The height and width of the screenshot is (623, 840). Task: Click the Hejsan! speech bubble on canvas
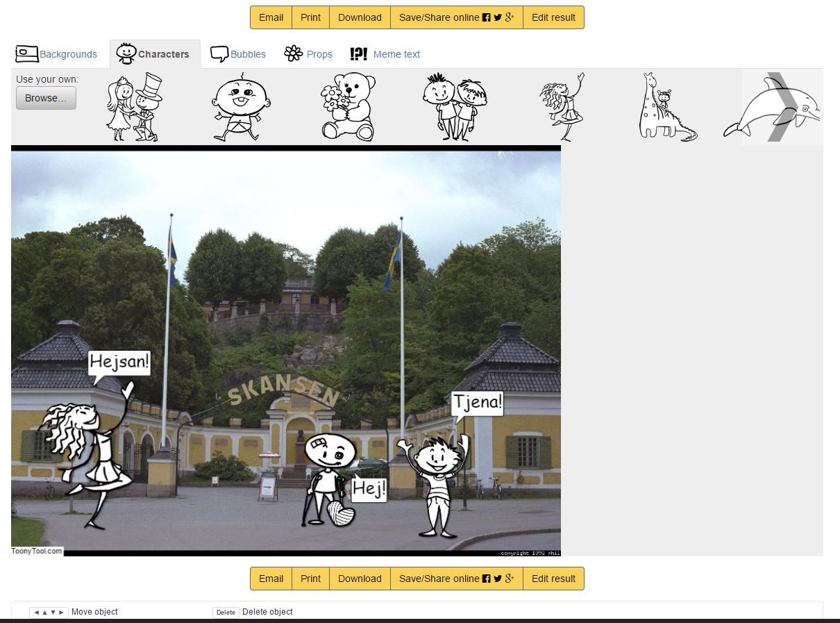click(x=119, y=363)
